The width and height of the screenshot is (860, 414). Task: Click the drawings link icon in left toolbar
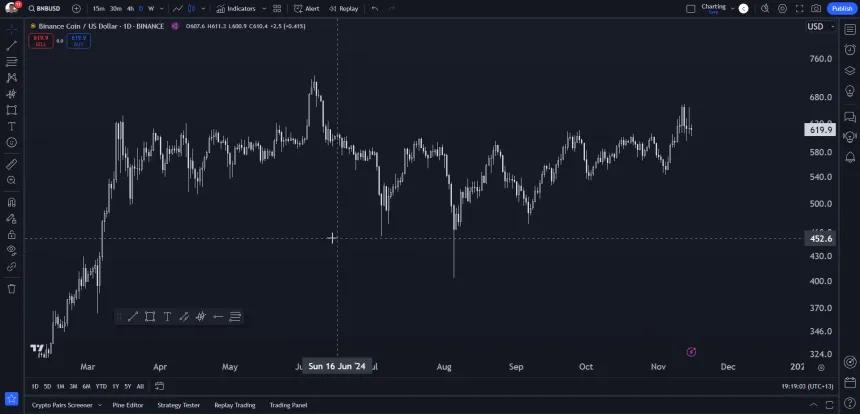point(12,267)
